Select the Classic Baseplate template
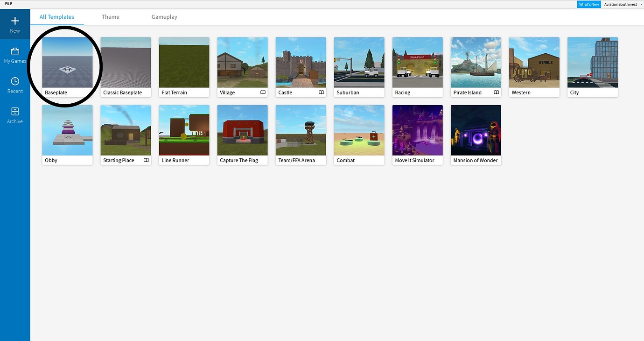Image resolution: width=644 pixels, height=341 pixels. (x=126, y=62)
